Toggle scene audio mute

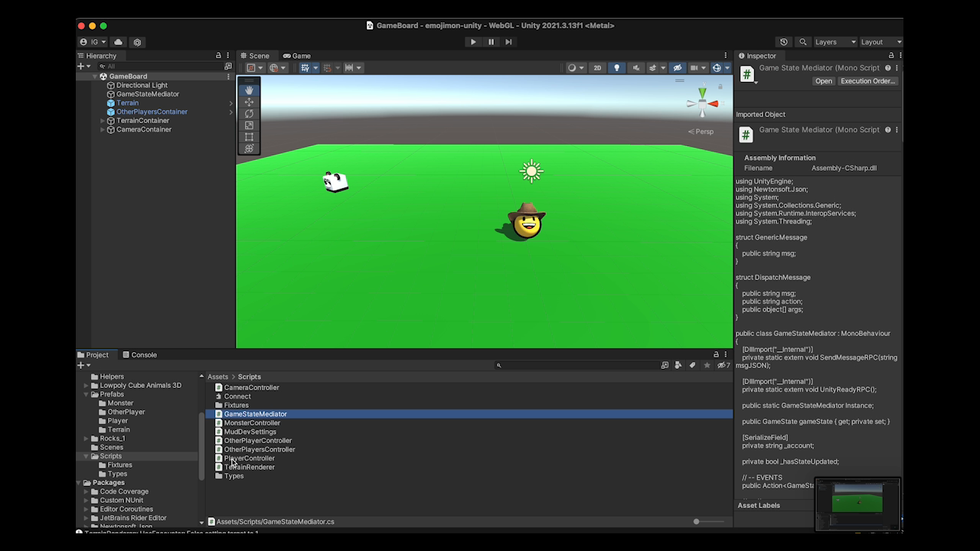click(x=636, y=68)
